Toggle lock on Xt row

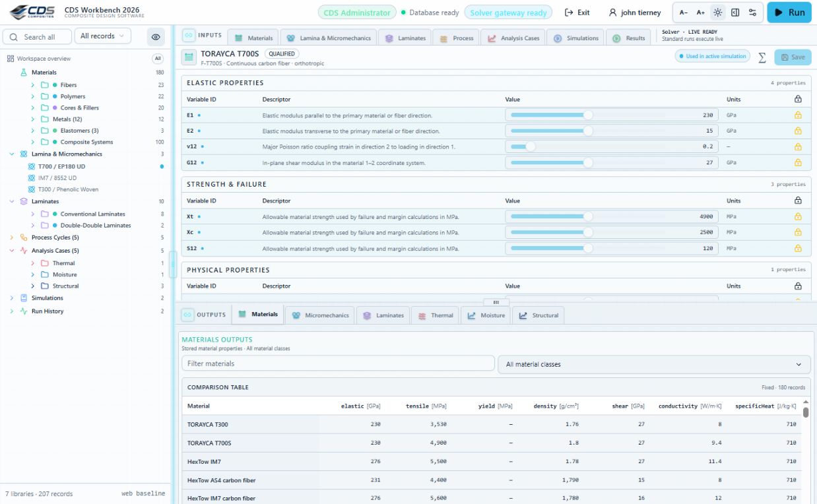[798, 216]
